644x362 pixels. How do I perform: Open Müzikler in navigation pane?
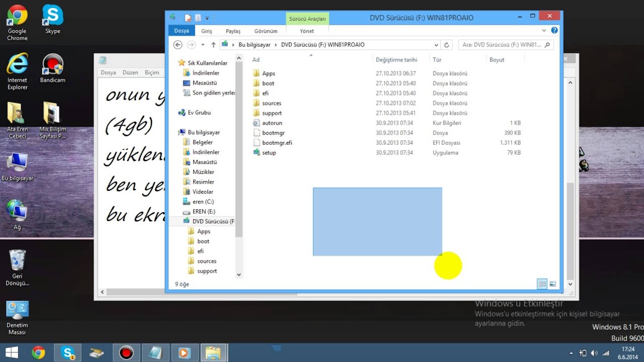203,172
